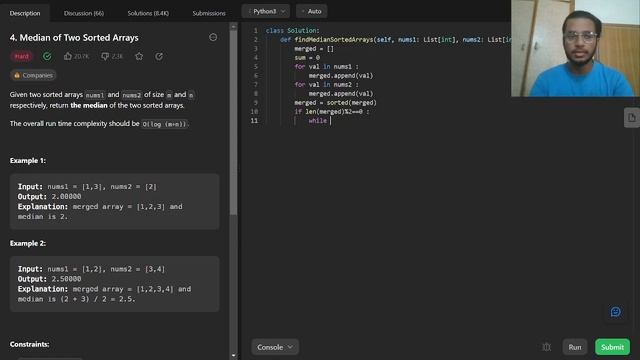This screenshot has width=640, height=360.
Task: Click the debug bug icon
Action: [x=547, y=347]
